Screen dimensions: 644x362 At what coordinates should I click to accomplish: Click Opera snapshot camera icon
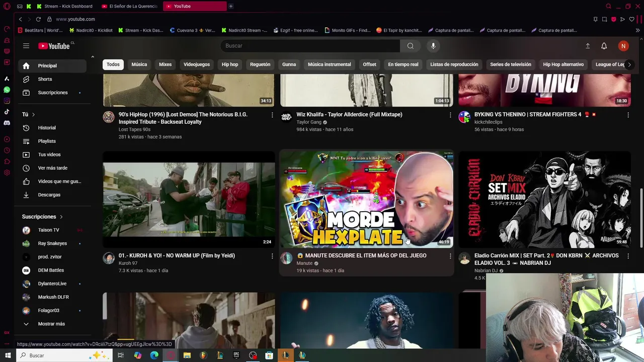click(x=605, y=19)
